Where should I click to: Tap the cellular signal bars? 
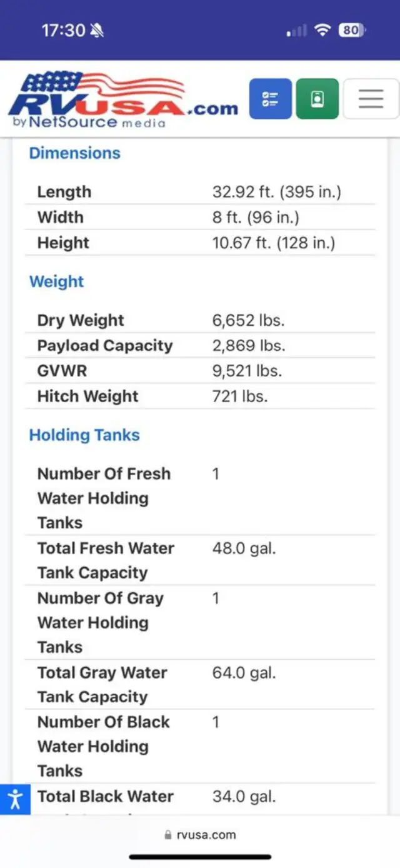(296, 30)
